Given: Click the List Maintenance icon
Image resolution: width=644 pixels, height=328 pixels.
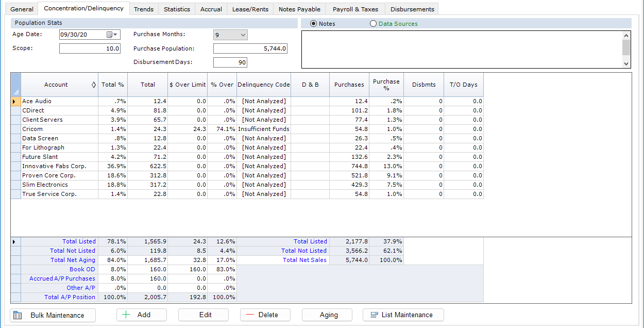Looking at the screenshot, I should pos(375,315).
